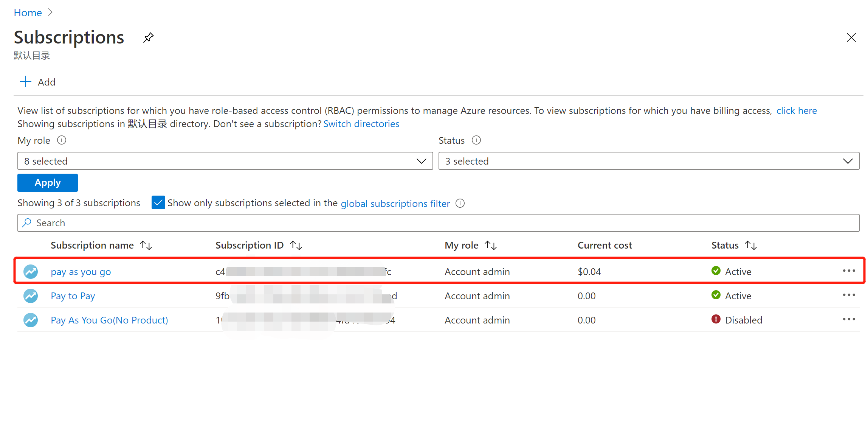Open Pay As You Go(No Product) subscription
This screenshot has width=868, height=437.
pyautogui.click(x=109, y=320)
